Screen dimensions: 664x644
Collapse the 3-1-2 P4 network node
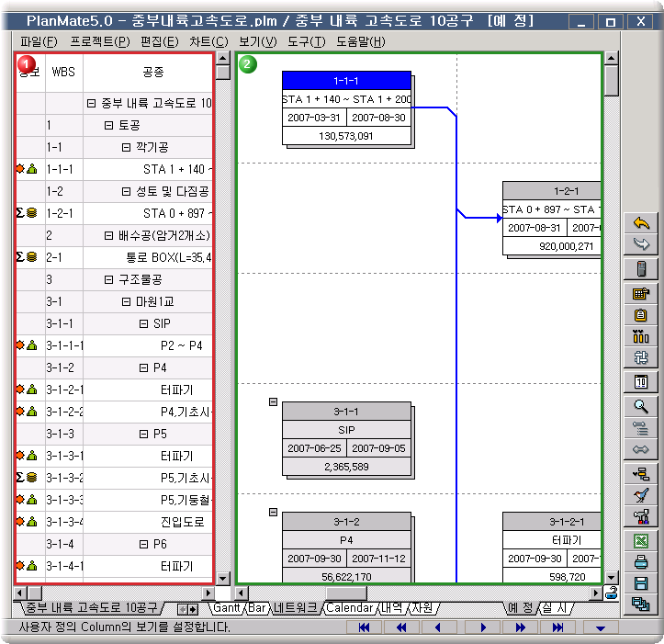(273, 512)
